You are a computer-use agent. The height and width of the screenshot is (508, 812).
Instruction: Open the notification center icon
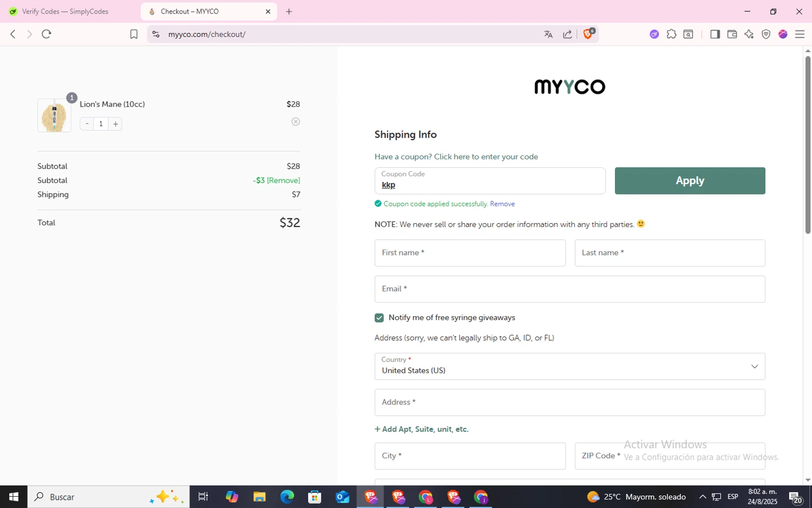[x=795, y=497]
